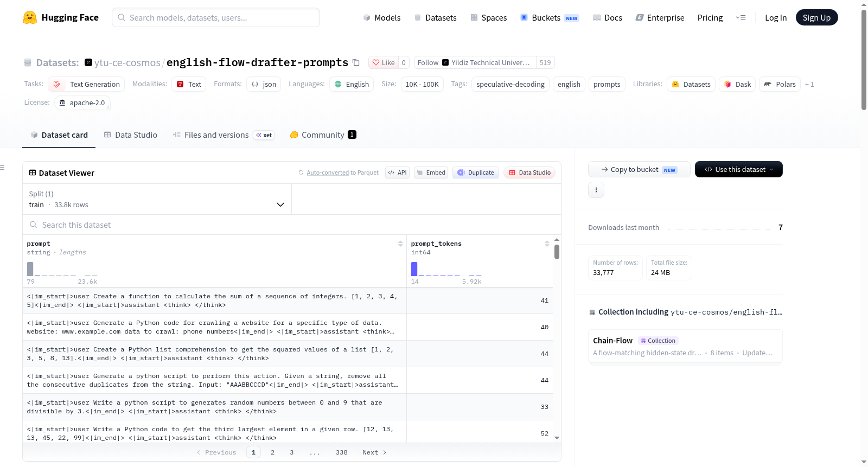This screenshot has height=467, width=868.
Task: Click the Sign Up button
Action: point(816,17)
